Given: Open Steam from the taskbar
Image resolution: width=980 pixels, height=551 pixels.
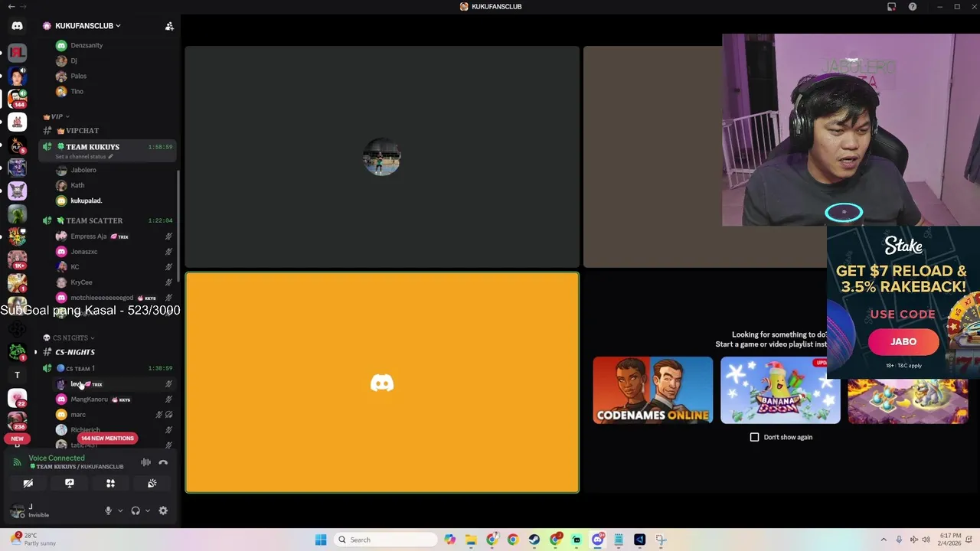Looking at the screenshot, I should [x=534, y=540].
